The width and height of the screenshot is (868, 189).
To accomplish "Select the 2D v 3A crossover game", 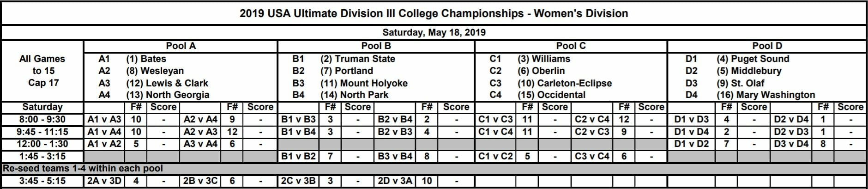I will pos(395,181).
